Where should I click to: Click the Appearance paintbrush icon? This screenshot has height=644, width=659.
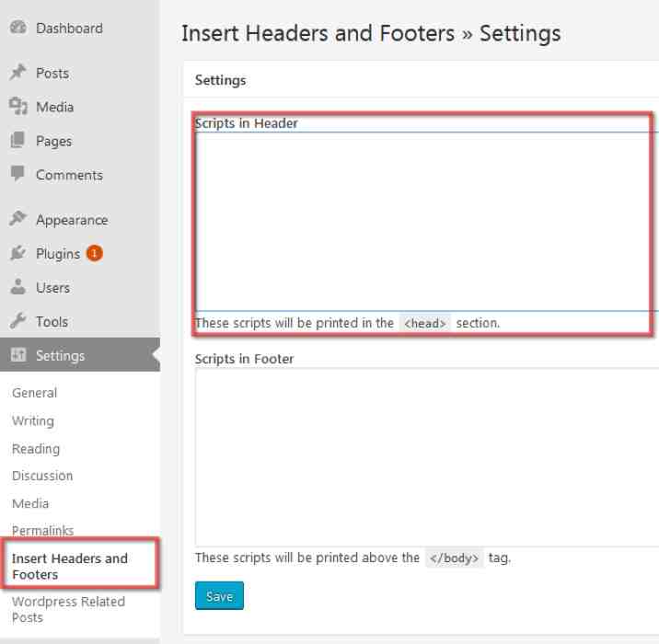17,218
